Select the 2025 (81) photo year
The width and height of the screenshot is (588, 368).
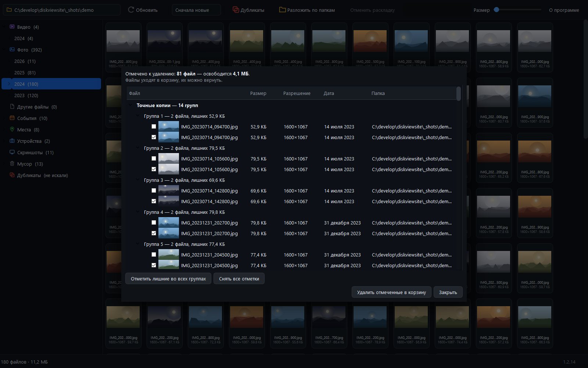click(x=51, y=72)
